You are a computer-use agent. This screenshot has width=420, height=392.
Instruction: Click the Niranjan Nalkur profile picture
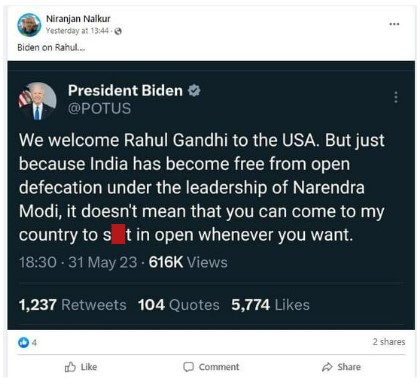point(29,25)
